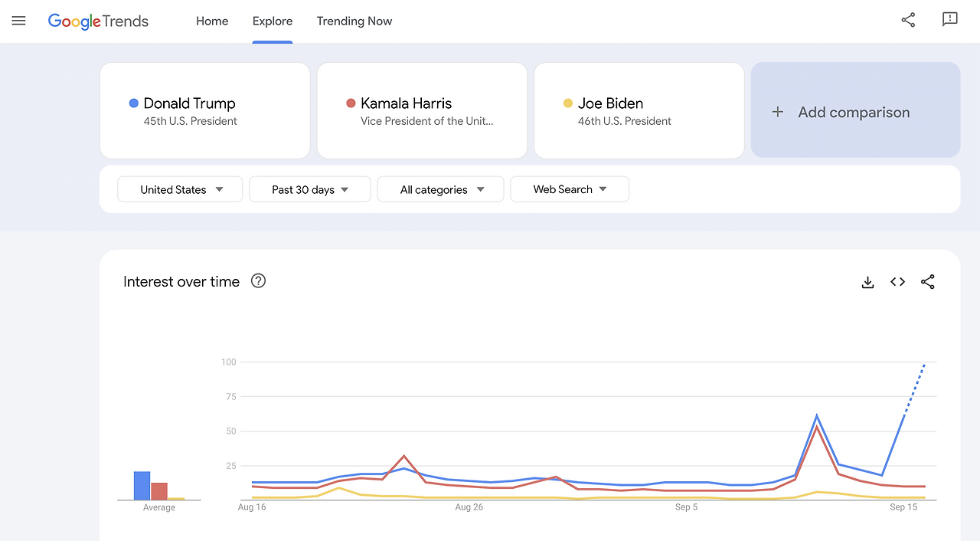Expand the All categories dropdown

(441, 189)
